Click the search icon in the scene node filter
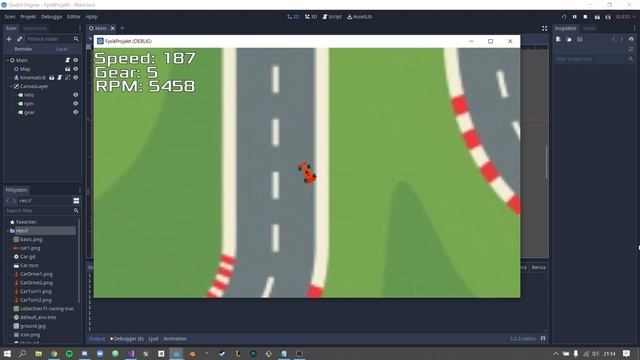 pyautogui.click(x=76, y=39)
